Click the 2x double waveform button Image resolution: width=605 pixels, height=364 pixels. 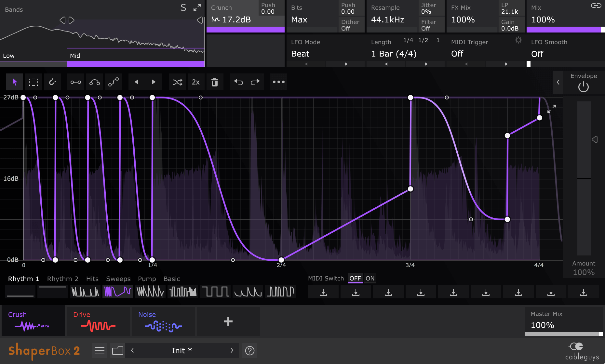(196, 82)
